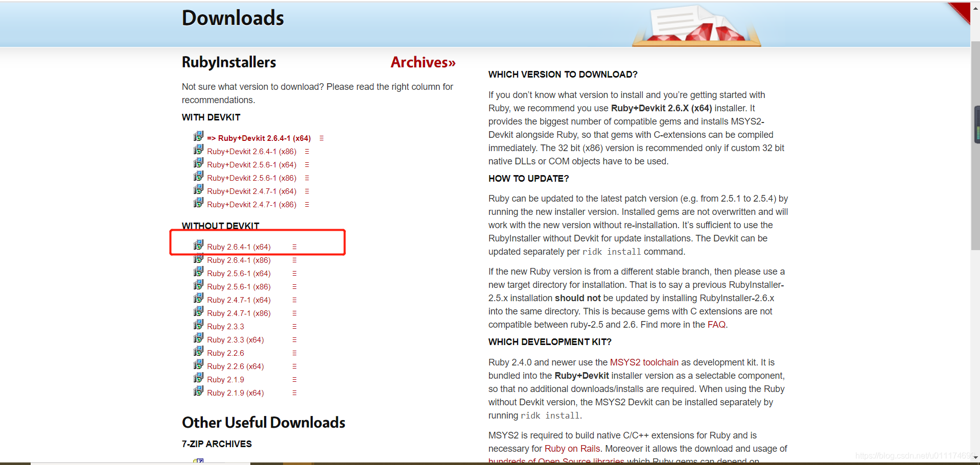Screen dimensions: 980x465
Task: Click the WITH DEVKIT heading
Action: click(x=211, y=117)
